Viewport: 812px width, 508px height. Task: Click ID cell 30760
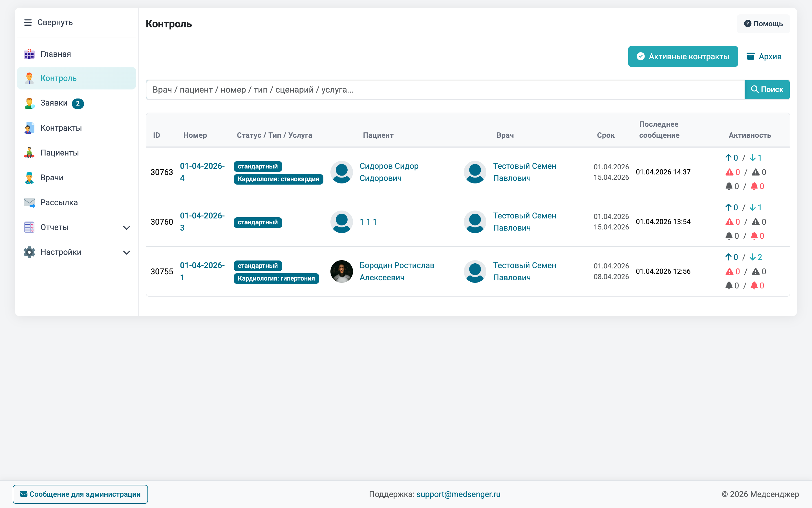click(x=162, y=222)
